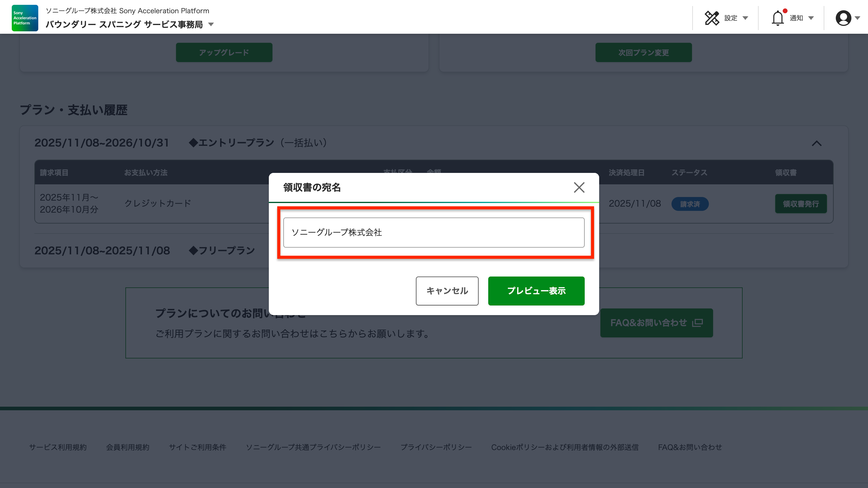Click the receipt addressee name input field

(x=434, y=232)
